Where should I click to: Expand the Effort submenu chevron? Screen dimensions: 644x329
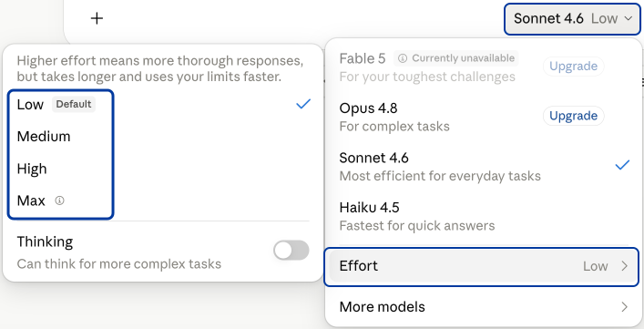(x=624, y=266)
